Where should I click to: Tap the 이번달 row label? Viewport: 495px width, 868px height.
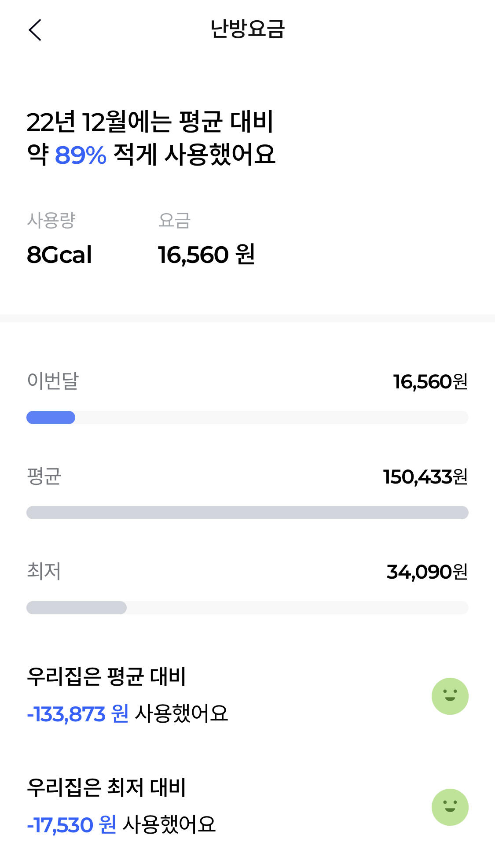tap(53, 381)
